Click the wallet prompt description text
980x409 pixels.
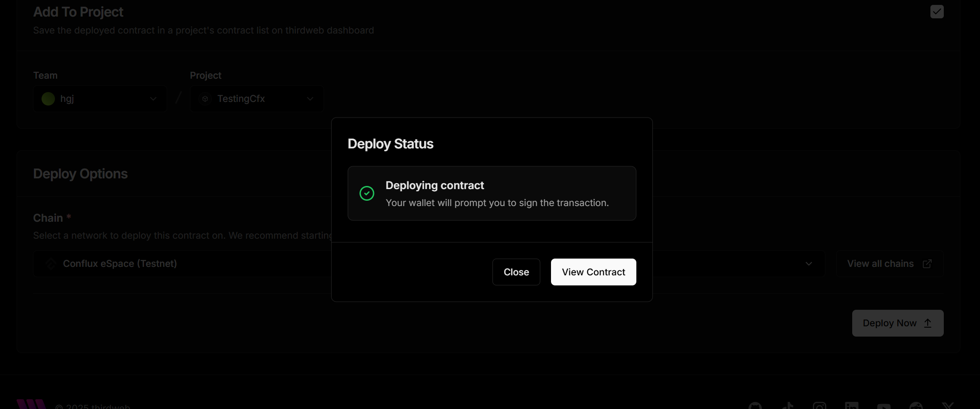pos(497,203)
